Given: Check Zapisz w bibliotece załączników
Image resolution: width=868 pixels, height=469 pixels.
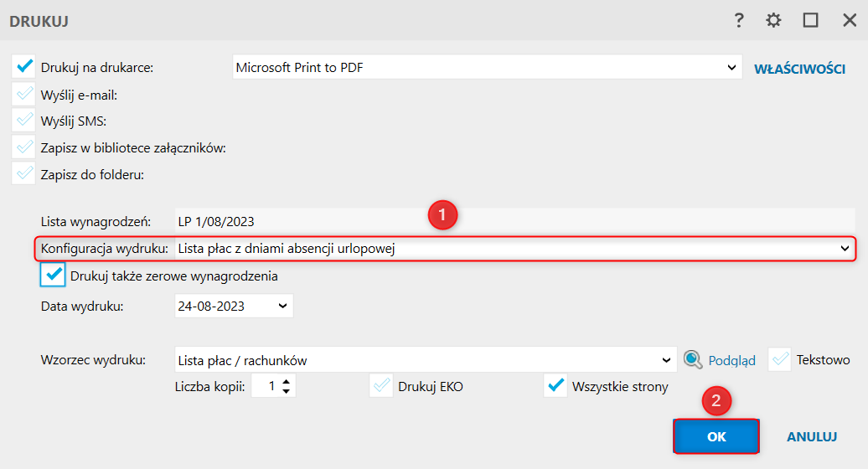Looking at the screenshot, I should tap(24, 147).
